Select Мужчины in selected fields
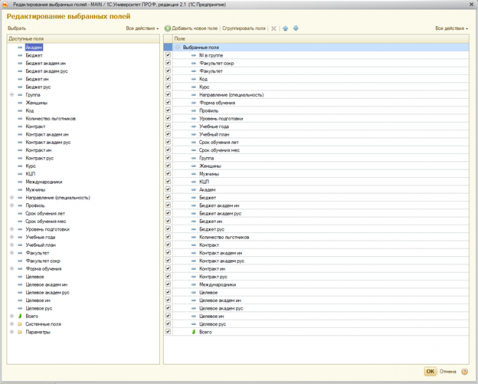 point(209,174)
